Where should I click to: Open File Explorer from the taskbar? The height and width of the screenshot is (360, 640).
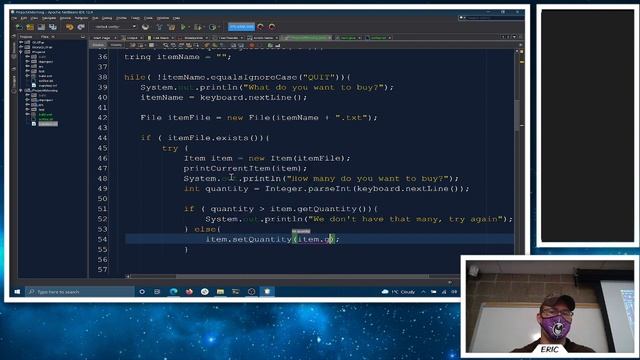220,291
